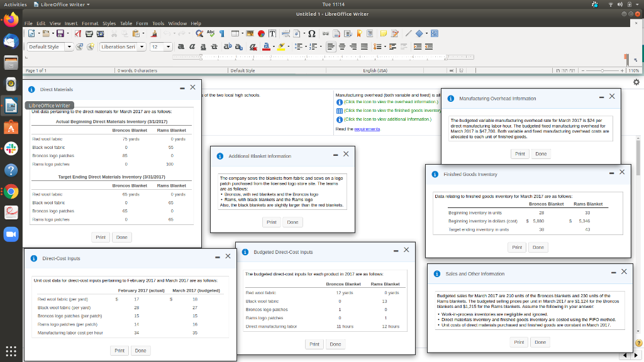The image size is (644, 362).
Task: Open Firefox from the dock
Action: (x=11, y=19)
